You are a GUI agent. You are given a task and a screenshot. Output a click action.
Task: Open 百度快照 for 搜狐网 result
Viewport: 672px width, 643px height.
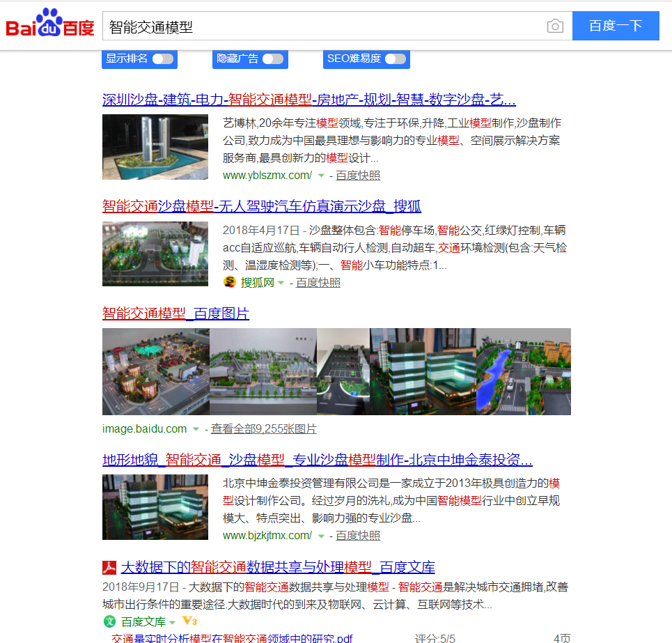318,283
